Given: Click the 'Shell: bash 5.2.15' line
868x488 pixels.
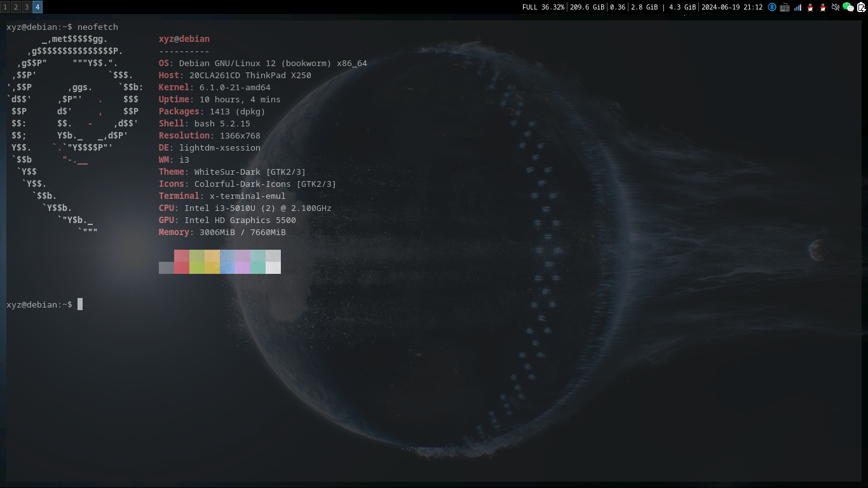Looking at the screenshot, I should (x=205, y=123).
